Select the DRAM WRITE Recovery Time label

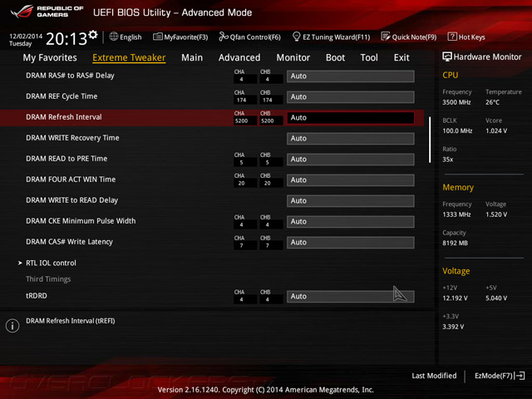tap(72, 138)
